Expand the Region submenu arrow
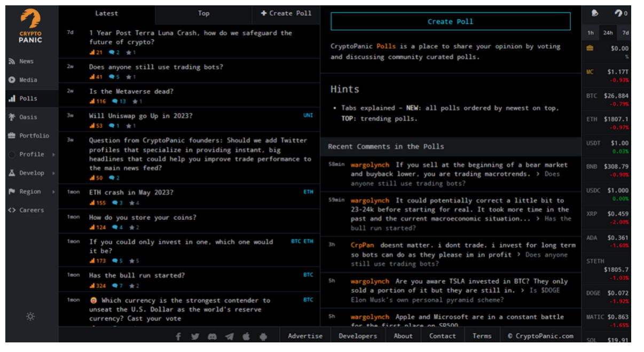 pyautogui.click(x=53, y=191)
